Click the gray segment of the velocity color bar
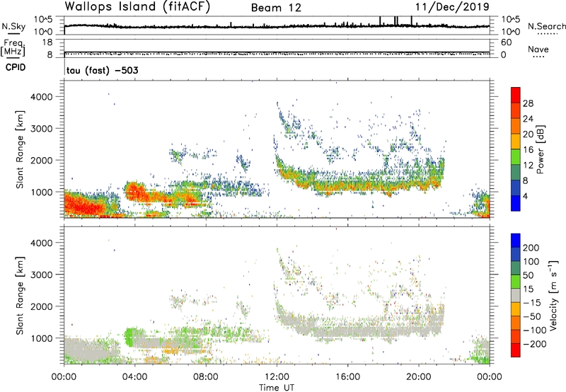The image size is (566, 392). [516, 296]
